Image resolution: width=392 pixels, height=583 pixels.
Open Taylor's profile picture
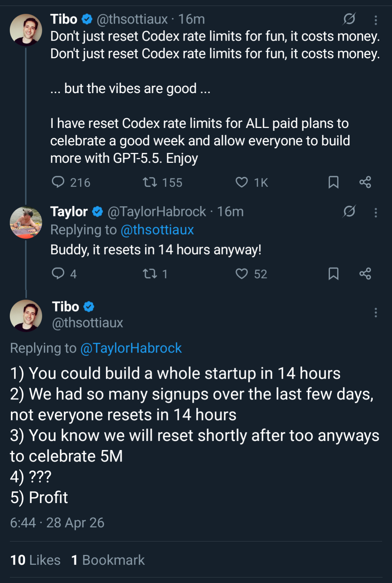(26, 222)
